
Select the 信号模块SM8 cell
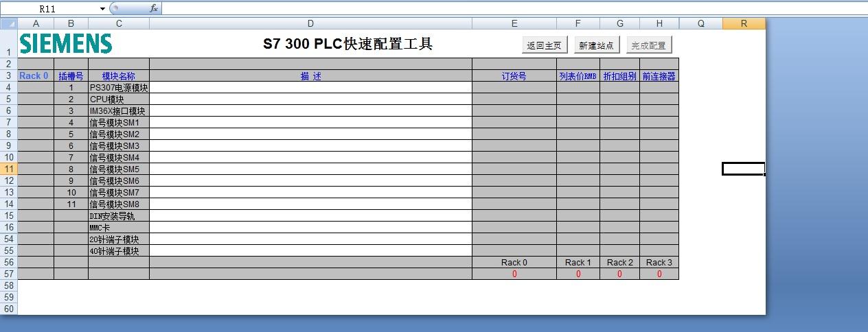[119, 204]
